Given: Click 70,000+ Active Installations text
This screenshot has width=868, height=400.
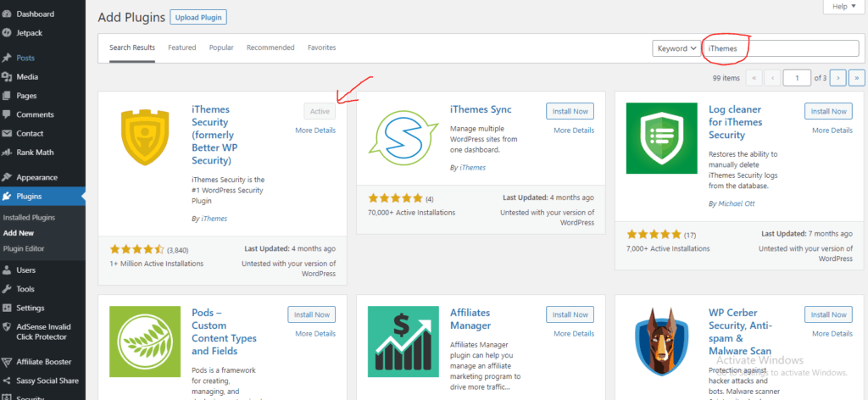Looking at the screenshot, I should (x=412, y=213).
